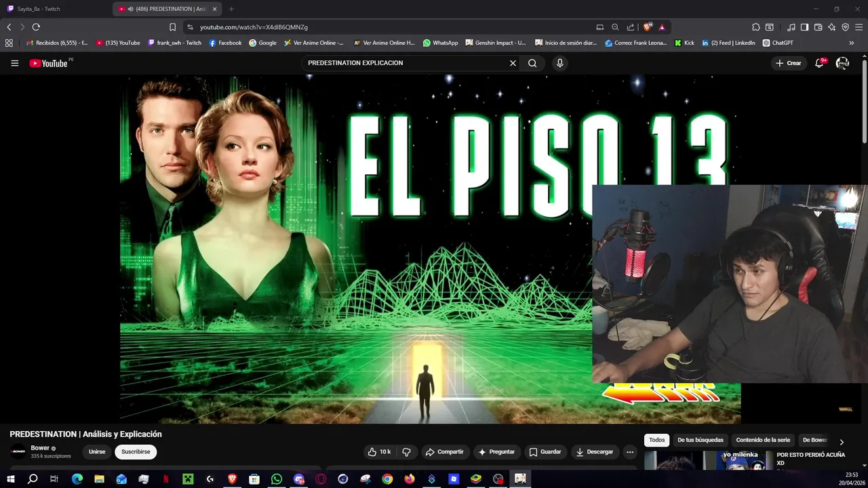This screenshot has width=868, height=488.
Task: Open the ChatGPT bookmark
Action: click(778, 43)
